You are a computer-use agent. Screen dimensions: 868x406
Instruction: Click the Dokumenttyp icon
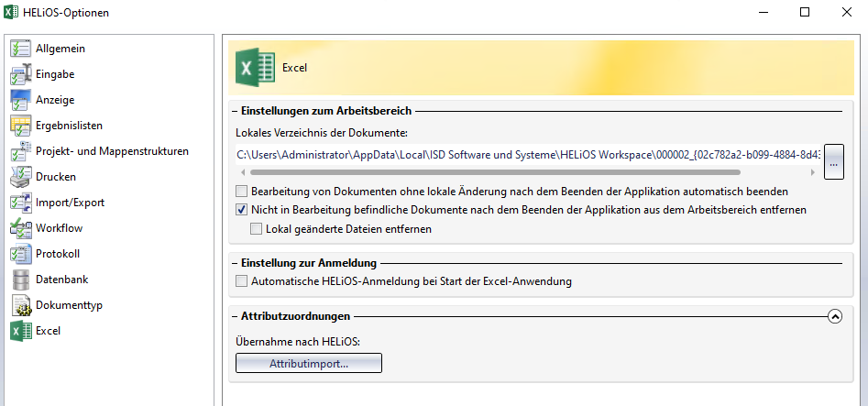(x=20, y=305)
